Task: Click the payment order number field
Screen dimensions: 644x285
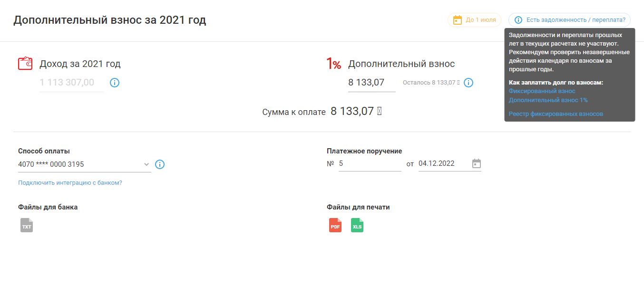Action: point(370,163)
